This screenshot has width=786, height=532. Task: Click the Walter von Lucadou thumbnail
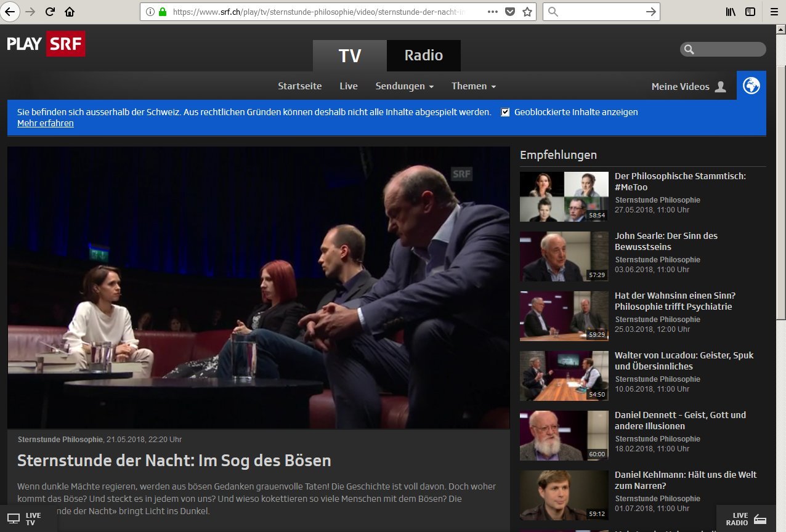coord(564,376)
